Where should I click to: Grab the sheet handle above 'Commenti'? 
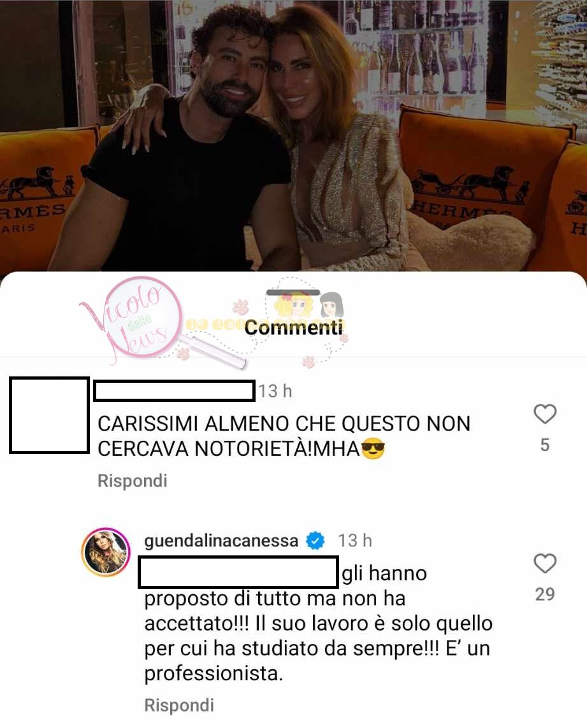click(x=293, y=292)
